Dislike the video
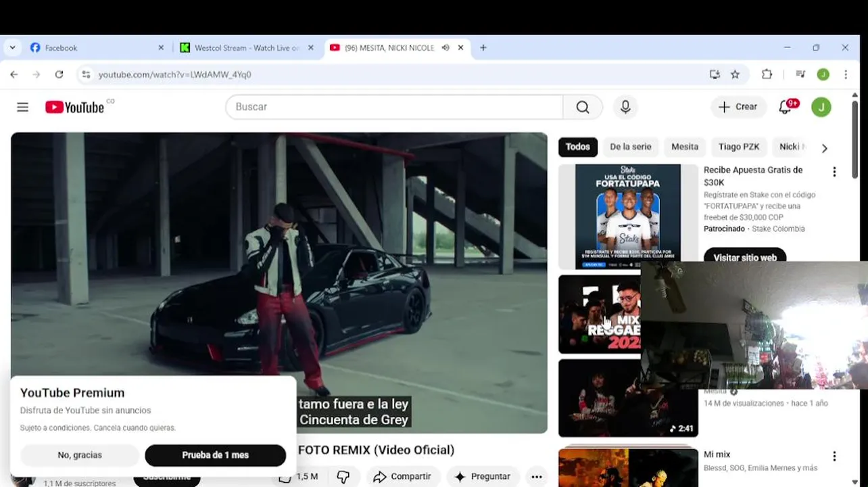The image size is (868, 487). pos(343,477)
